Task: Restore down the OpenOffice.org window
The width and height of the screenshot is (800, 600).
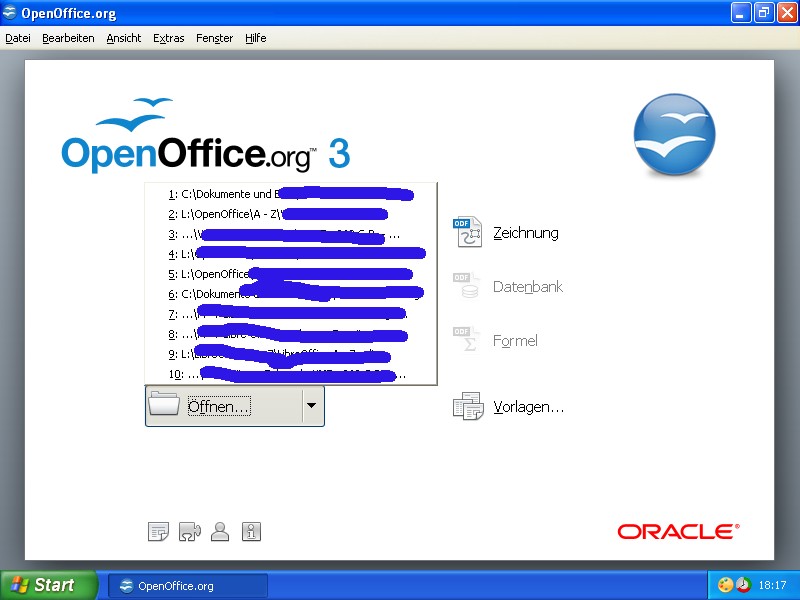Action: [x=763, y=13]
